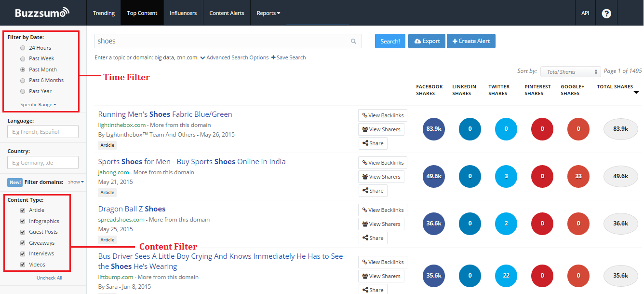
Task: View Backlinks for Running Men's Shoes article
Action: [383, 115]
